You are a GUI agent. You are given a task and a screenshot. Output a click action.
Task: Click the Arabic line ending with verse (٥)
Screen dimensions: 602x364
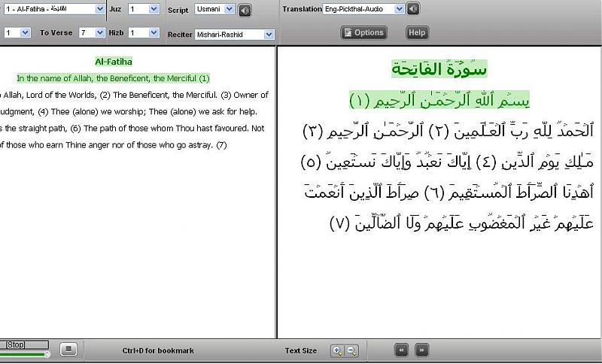point(447,162)
